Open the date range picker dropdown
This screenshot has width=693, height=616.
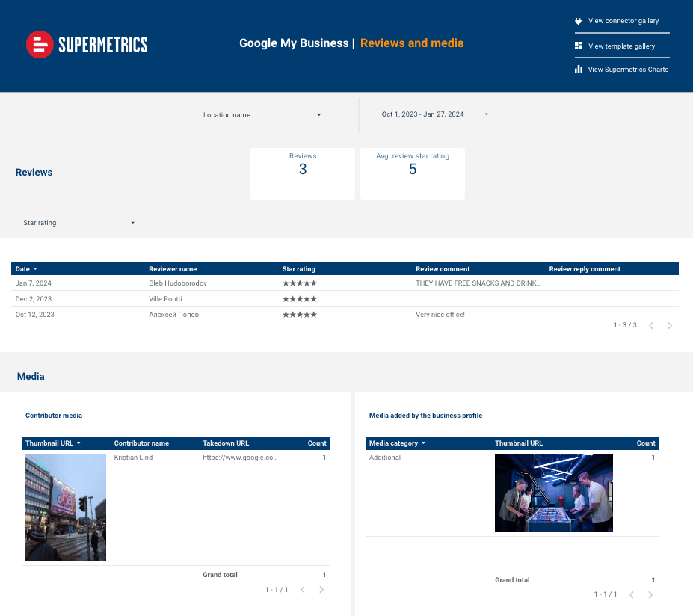[434, 115]
